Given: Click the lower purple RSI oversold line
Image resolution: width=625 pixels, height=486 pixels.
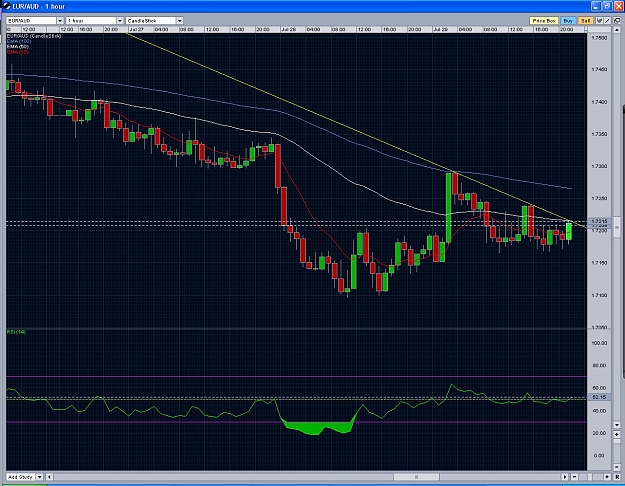Looking at the screenshot, I should [296, 422].
